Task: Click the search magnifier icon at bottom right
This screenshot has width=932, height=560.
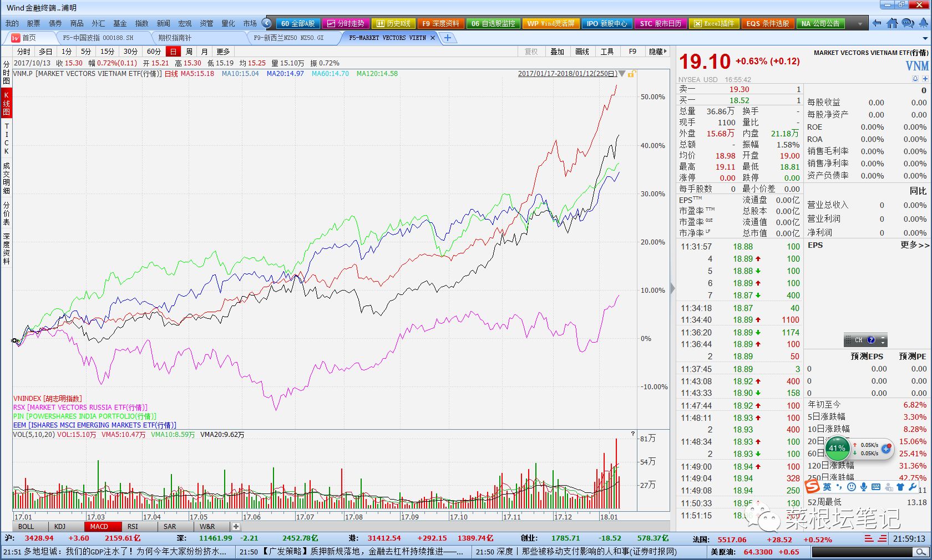Action: pos(921,552)
